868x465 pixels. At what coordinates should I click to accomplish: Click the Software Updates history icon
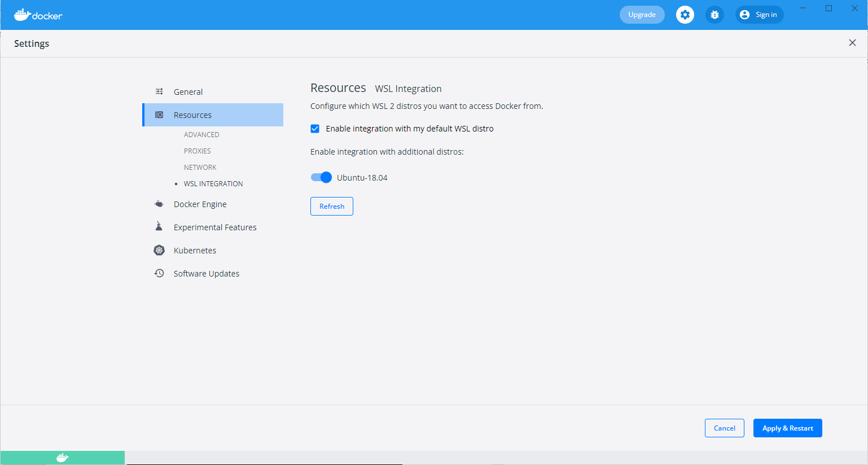(159, 273)
